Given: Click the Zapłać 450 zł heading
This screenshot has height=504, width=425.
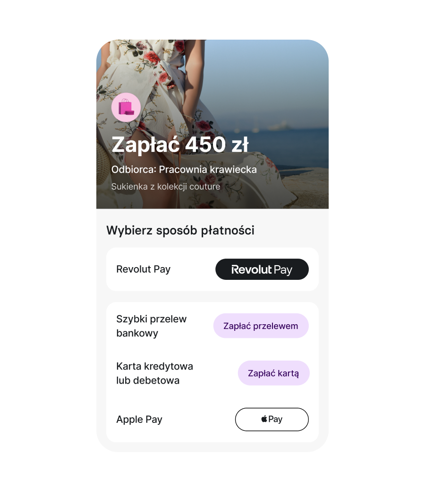Looking at the screenshot, I should 180,145.
